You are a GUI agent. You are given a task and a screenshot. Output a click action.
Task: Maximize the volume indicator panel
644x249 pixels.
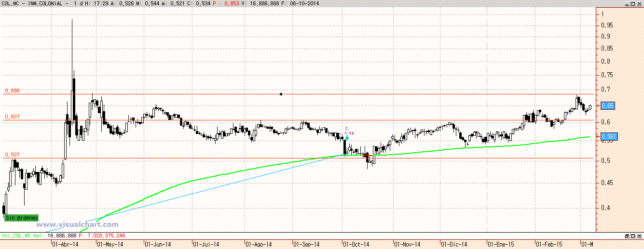pyautogui.click(x=633, y=236)
